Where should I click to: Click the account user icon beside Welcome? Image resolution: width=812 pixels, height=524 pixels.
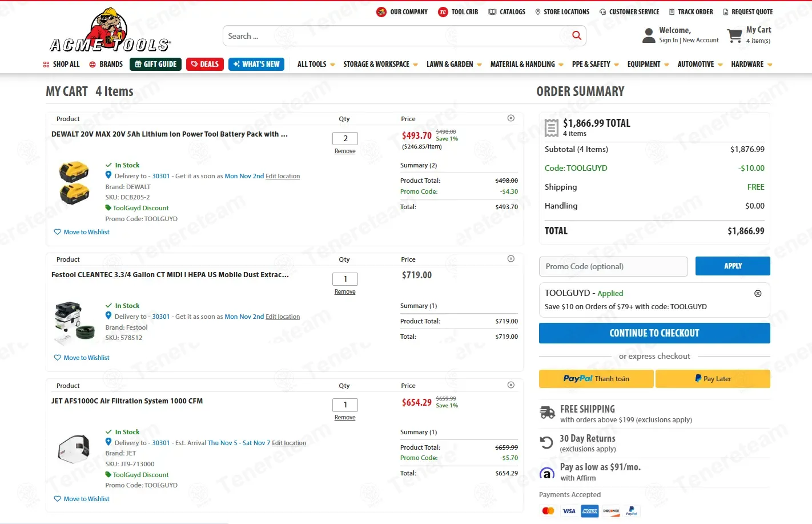(x=649, y=35)
